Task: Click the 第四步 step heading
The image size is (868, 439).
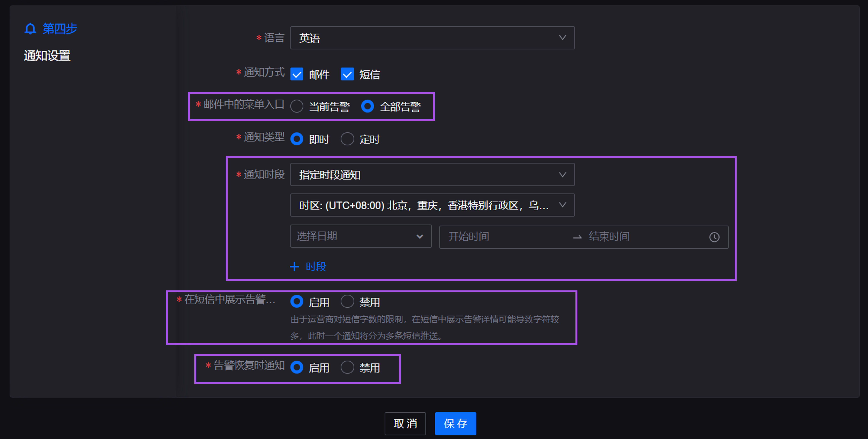Action: click(60, 29)
